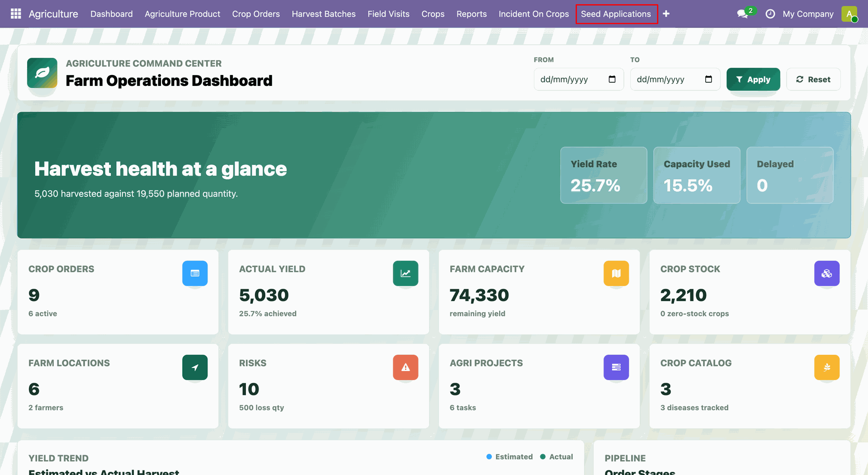Select the Yield Rate 25.7% tile

coord(604,175)
